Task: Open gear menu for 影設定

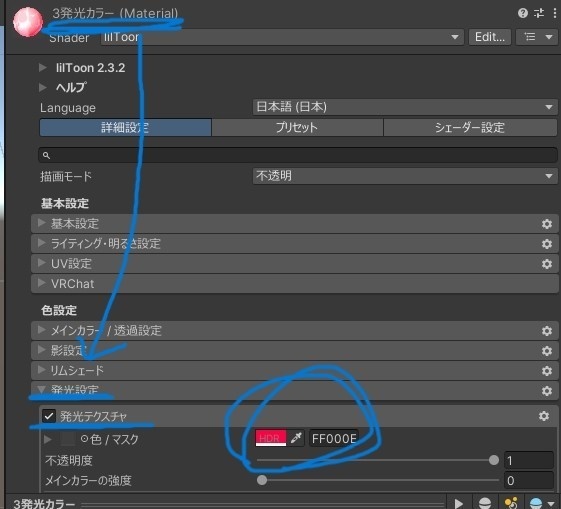Action: coord(546,351)
